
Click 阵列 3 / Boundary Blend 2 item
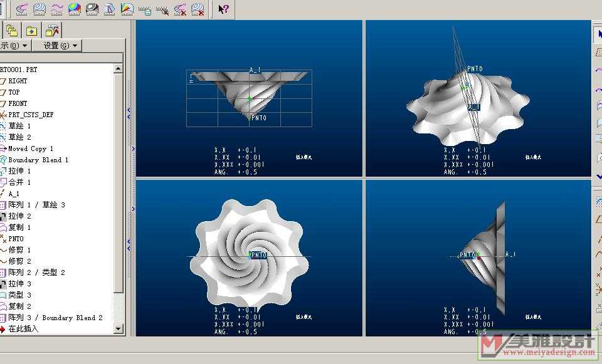pos(55,318)
